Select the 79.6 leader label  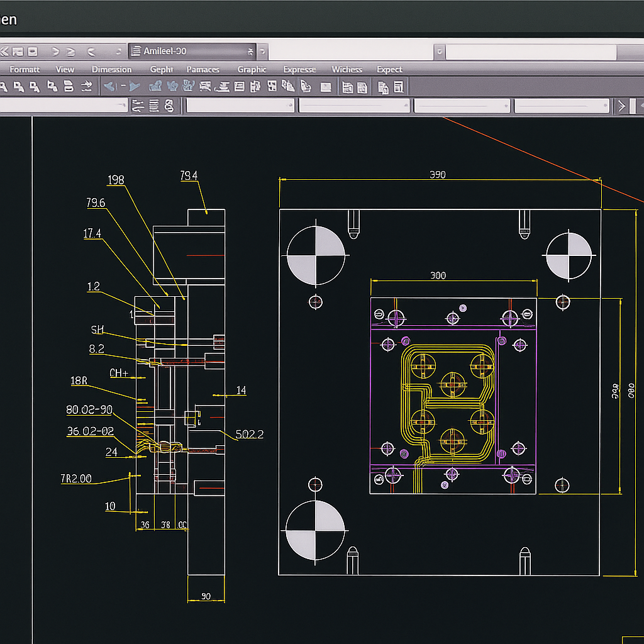pos(96,203)
